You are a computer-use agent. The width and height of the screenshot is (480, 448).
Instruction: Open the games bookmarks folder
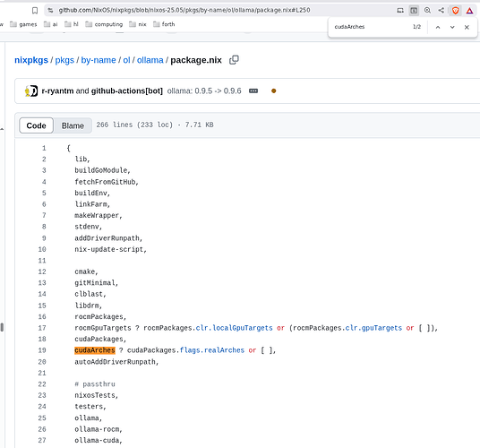click(23, 24)
